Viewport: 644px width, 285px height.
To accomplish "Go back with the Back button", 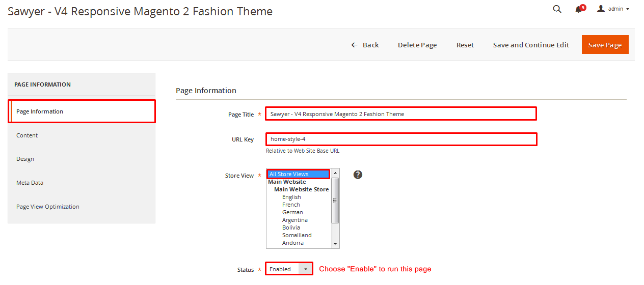I will [x=365, y=45].
